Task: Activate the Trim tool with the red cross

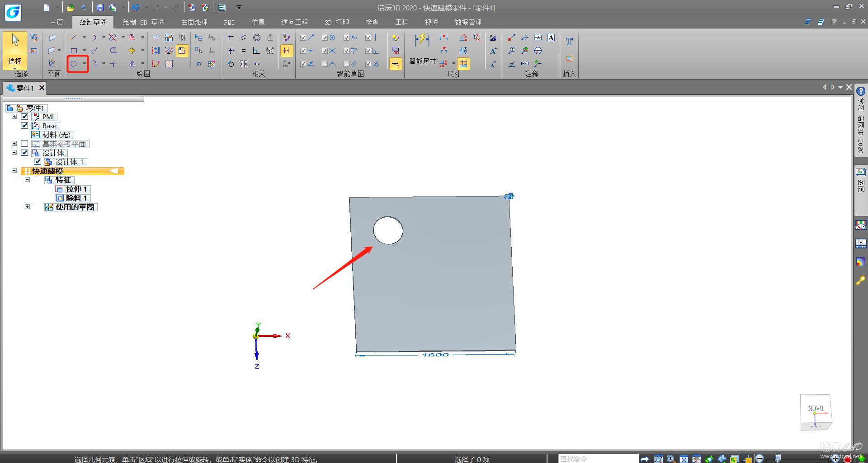Action: 113,38
